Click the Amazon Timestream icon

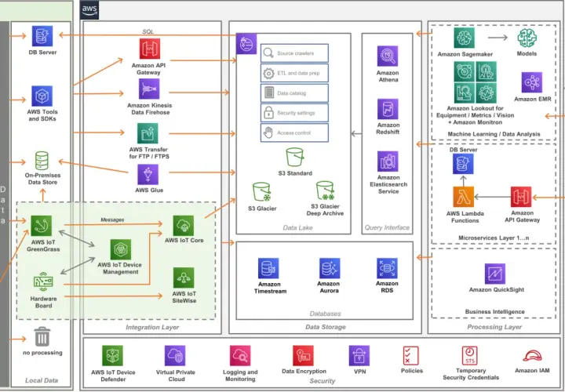[268, 269]
